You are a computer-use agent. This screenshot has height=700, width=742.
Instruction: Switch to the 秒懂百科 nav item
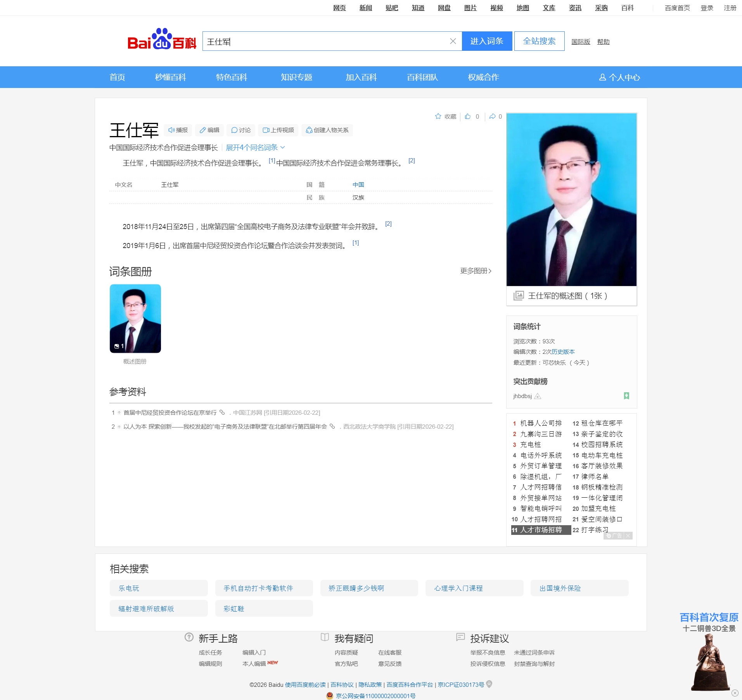point(170,77)
